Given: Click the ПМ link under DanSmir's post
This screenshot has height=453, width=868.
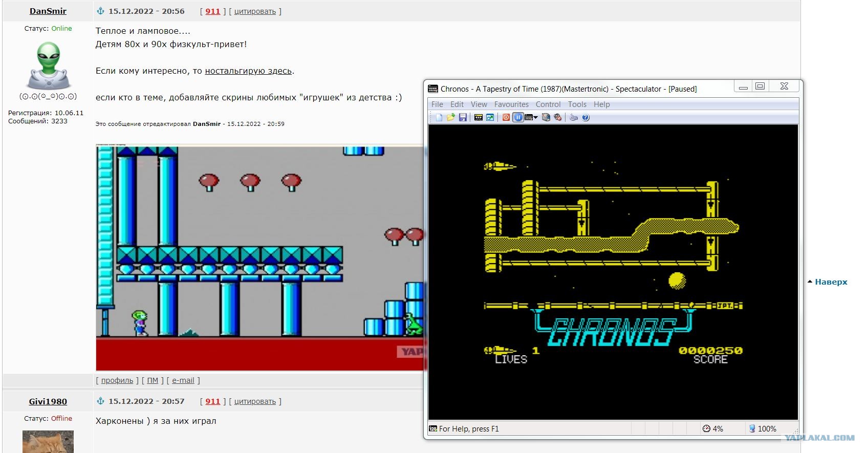Looking at the screenshot, I should (x=153, y=380).
